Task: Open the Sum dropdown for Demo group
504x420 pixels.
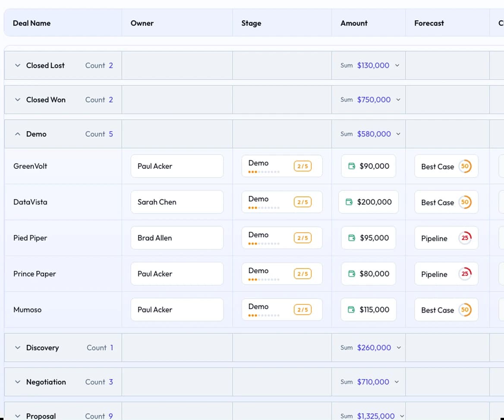Action: click(x=398, y=134)
